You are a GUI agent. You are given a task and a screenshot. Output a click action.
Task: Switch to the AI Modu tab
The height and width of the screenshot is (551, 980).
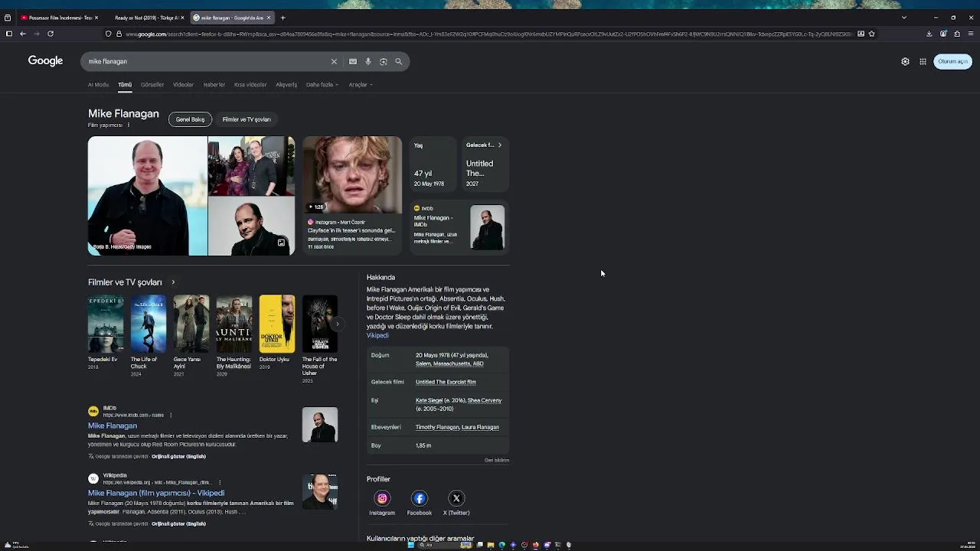pos(98,85)
